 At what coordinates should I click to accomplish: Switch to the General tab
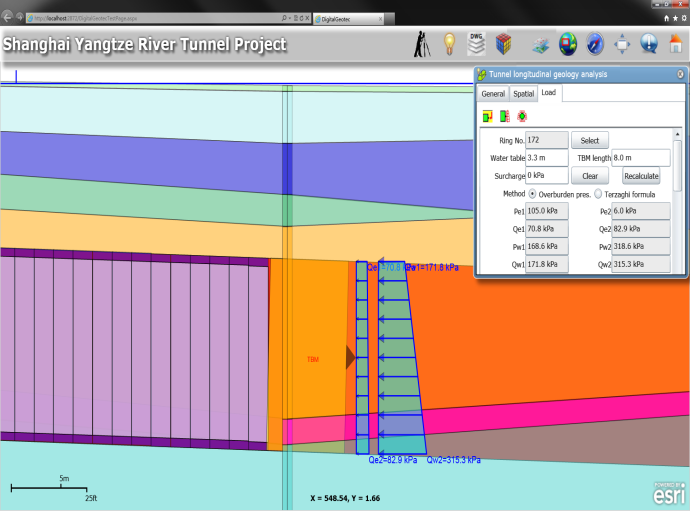[x=493, y=94]
